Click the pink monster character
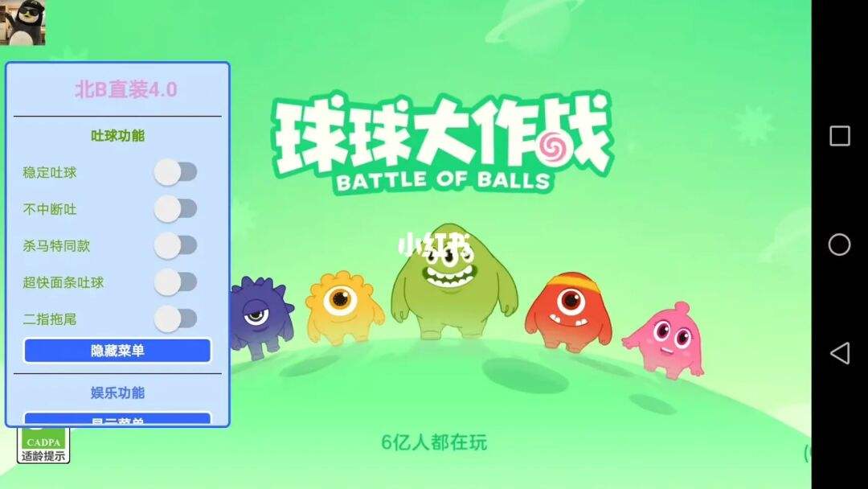 [x=665, y=340]
